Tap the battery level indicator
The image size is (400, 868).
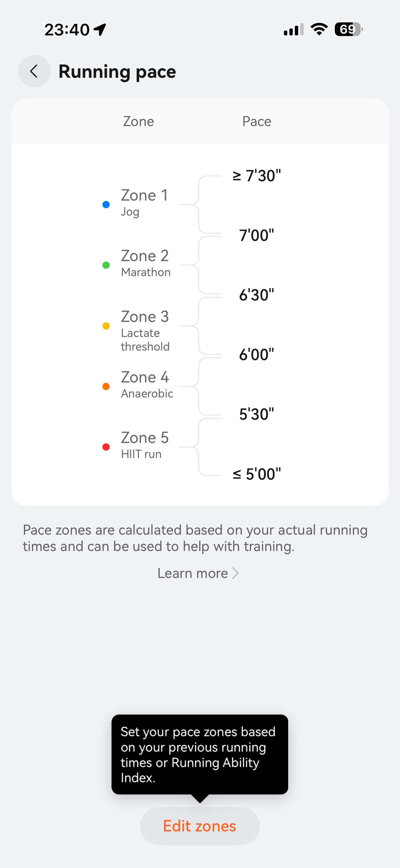tap(348, 29)
